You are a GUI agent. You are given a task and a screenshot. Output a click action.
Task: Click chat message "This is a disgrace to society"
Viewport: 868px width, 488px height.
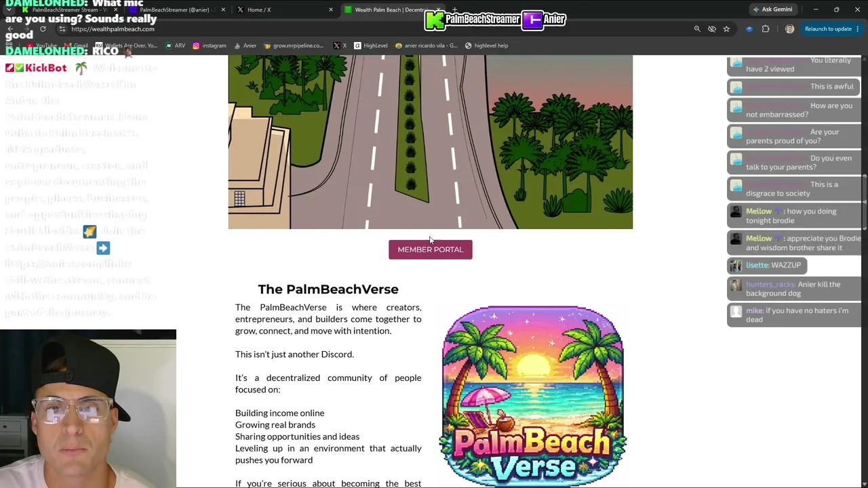pyautogui.click(x=794, y=188)
